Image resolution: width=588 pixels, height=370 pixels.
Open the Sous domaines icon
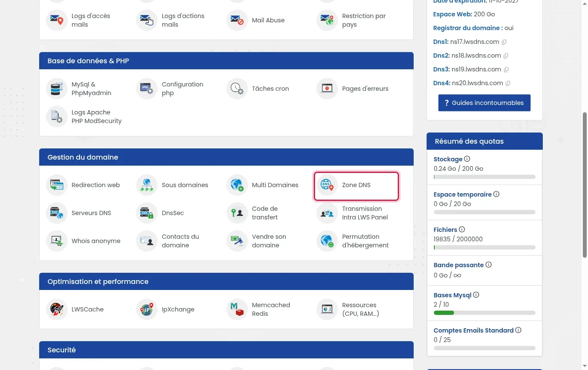coord(147,185)
